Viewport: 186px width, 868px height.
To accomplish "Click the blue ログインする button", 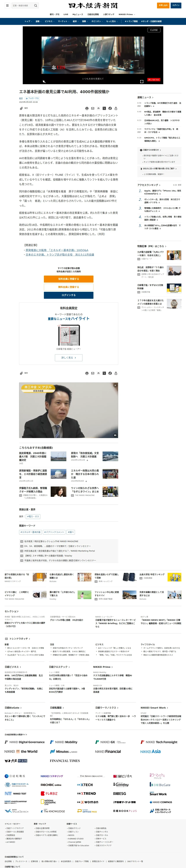I will point(69,295).
